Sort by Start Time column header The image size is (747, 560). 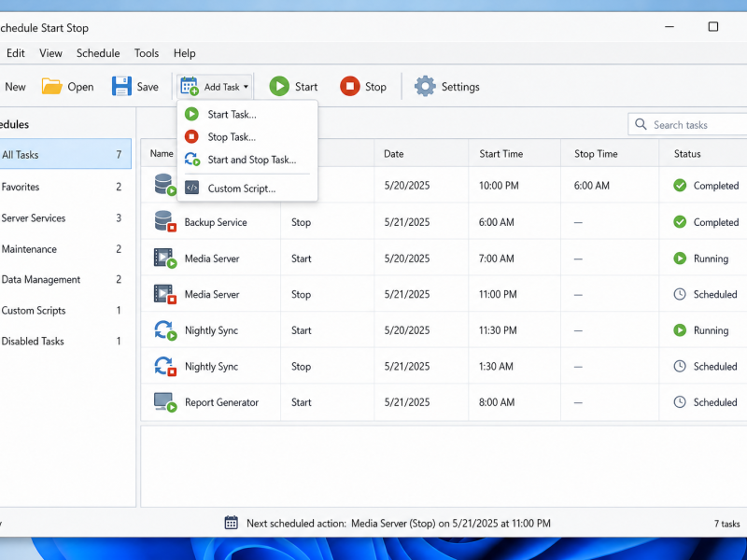(x=500, y=153)
